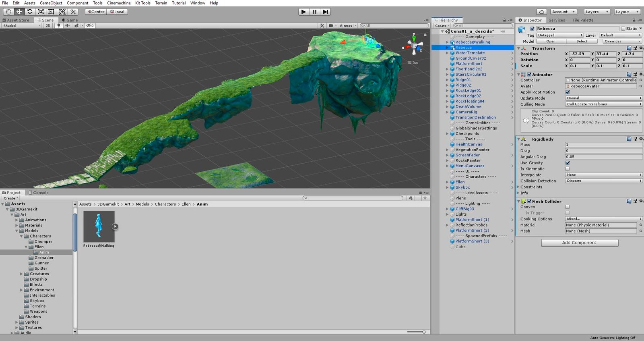Switch to the Console tab
Screen dimensions: 644x341
pos(39,193)
